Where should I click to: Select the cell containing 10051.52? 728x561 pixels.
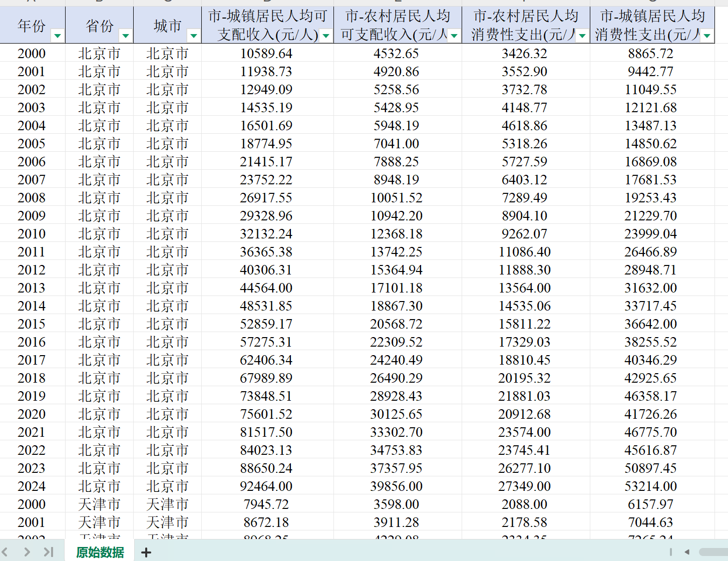398,198
